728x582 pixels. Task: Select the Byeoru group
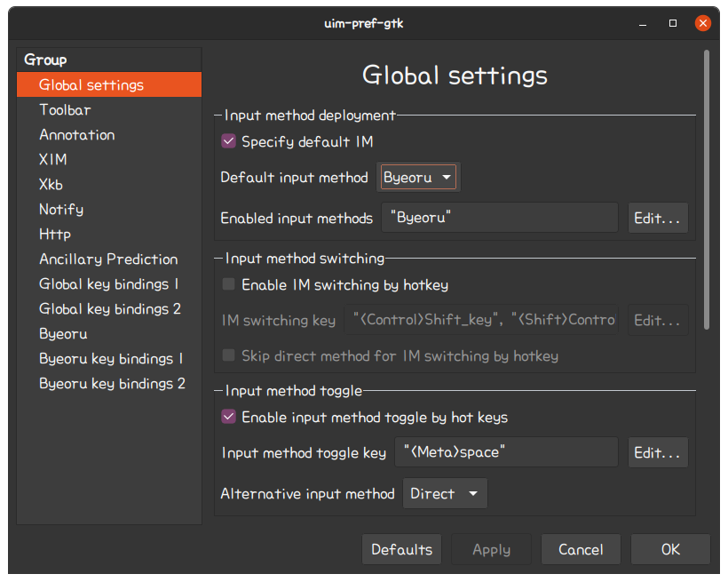[x=109, y=334]
